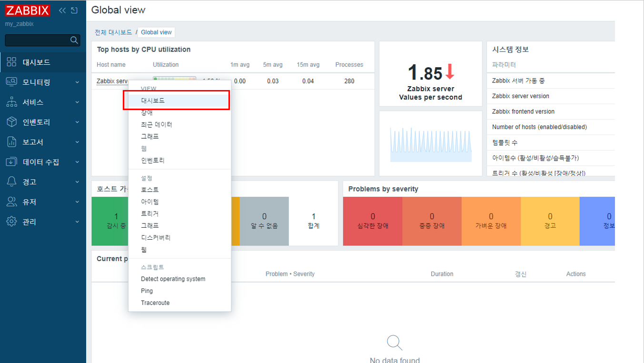Choose 장애 in the context menu
Viewport: 644px width, 363px height.
coord(180,113)
